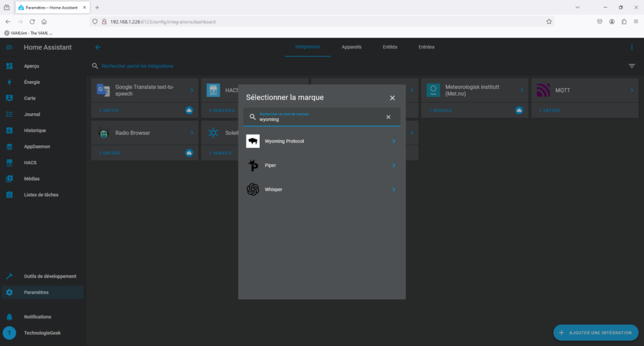Open the Médias sidebar icon

(9, 179)
